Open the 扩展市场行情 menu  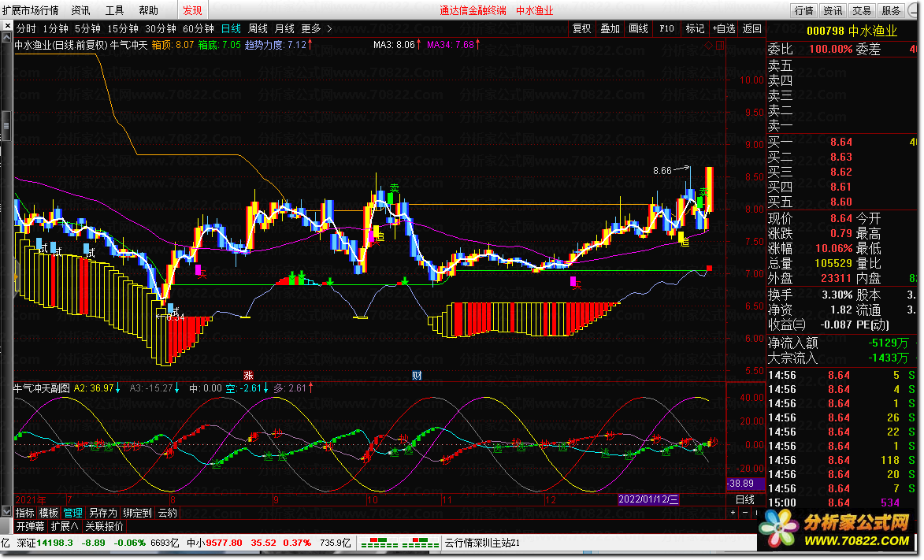tap(30, 10)
